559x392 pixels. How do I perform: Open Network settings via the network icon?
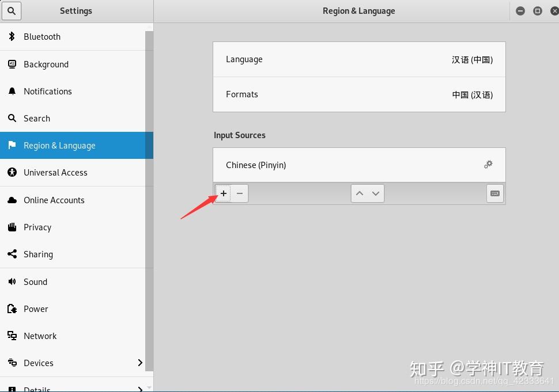click(x=12, y=336)
